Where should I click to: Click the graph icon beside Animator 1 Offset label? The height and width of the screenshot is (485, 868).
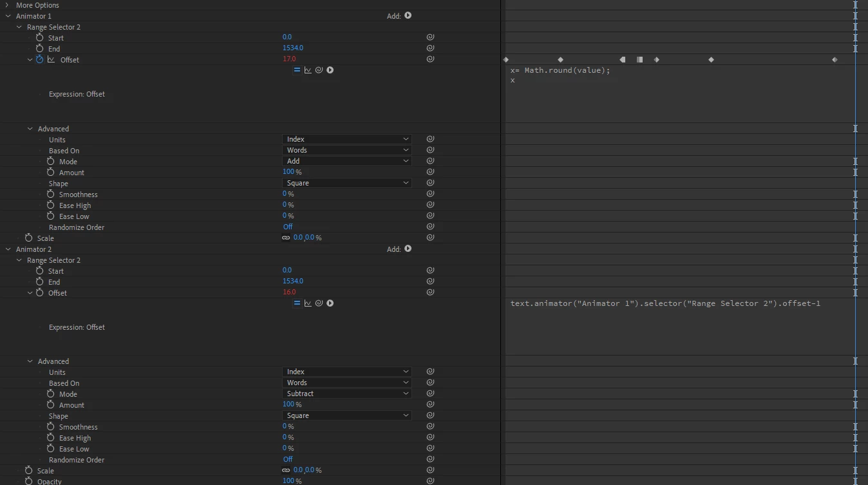tap(52, 59)
